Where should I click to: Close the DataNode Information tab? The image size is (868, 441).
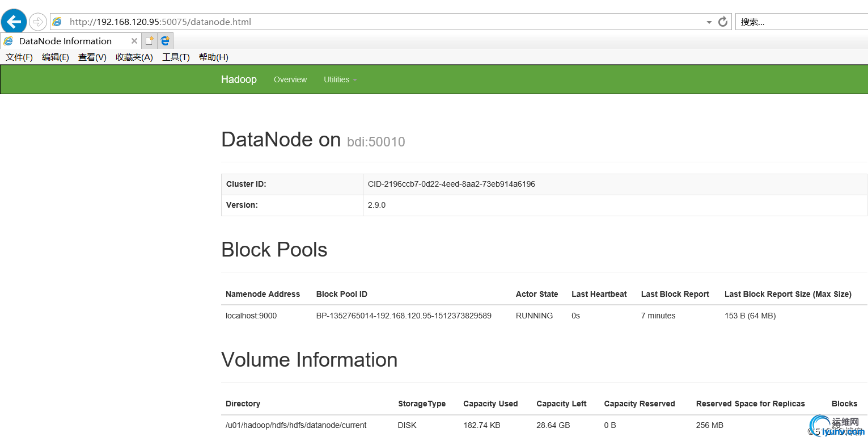(134, 41)
